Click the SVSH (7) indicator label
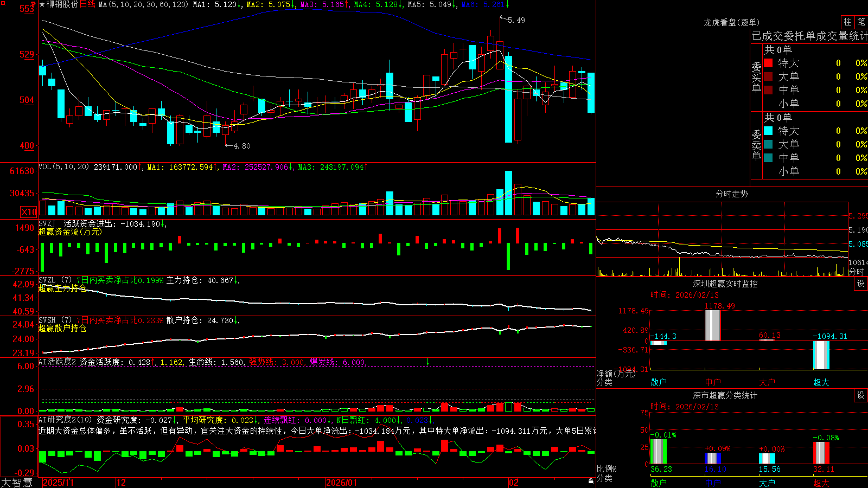 coord(55,320)
